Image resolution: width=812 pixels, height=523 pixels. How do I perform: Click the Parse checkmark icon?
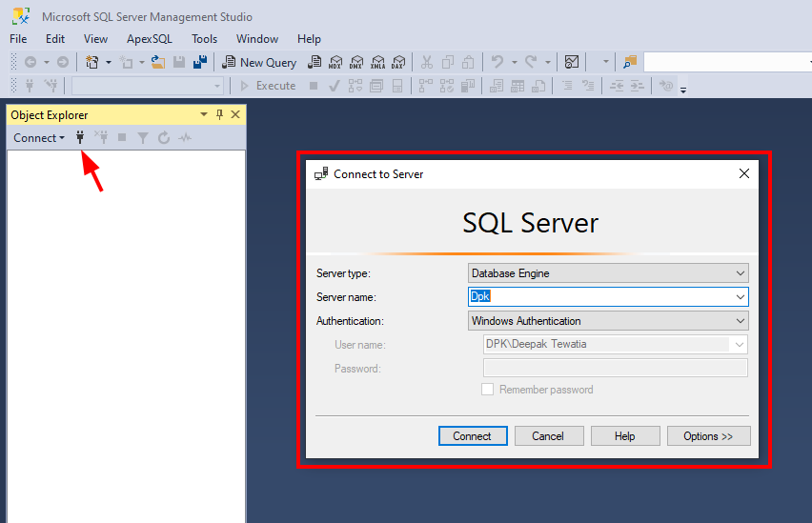click(334, 86)
